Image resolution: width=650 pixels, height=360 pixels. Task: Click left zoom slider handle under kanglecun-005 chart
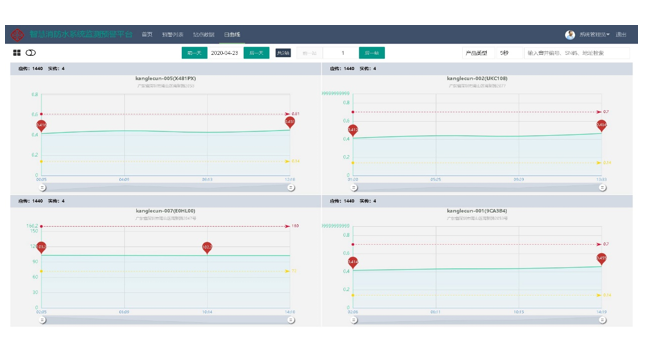42,187
